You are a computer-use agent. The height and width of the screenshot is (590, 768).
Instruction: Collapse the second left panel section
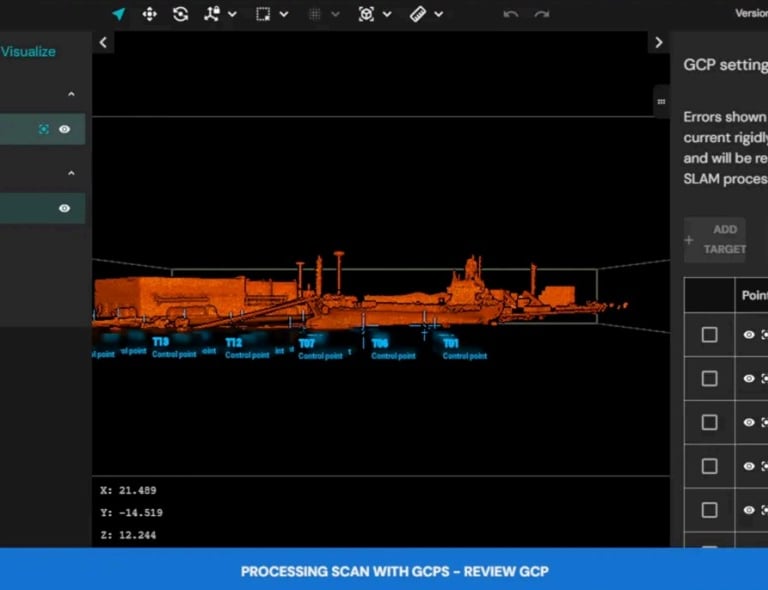pos(72,173)
